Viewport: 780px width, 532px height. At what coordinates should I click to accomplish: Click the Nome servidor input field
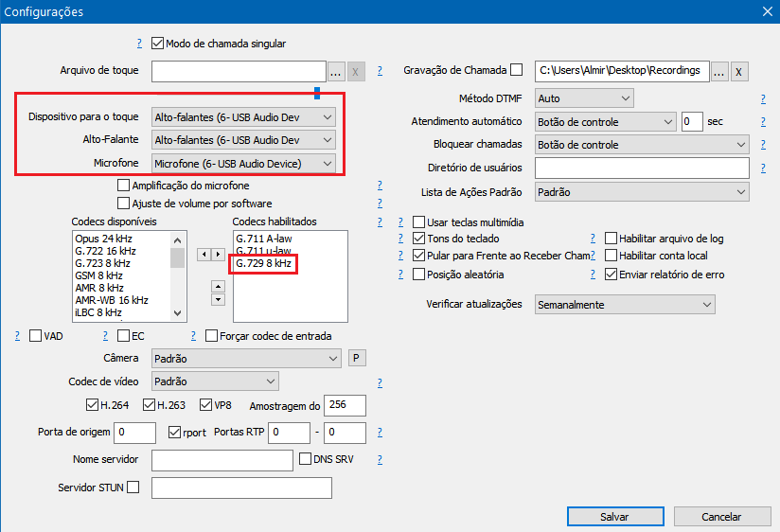[x=222, y=460]
